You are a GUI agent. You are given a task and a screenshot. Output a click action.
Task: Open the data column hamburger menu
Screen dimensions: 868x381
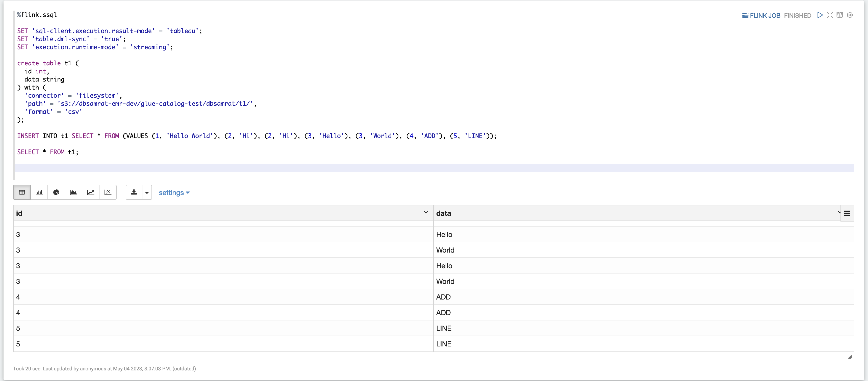pyautogui.click(x=847, y=213)
